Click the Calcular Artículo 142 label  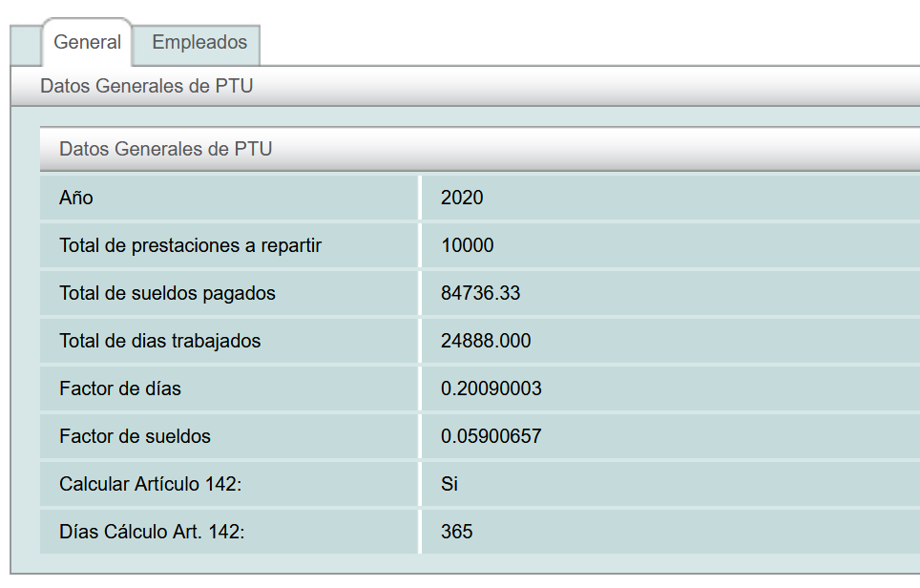151,484
